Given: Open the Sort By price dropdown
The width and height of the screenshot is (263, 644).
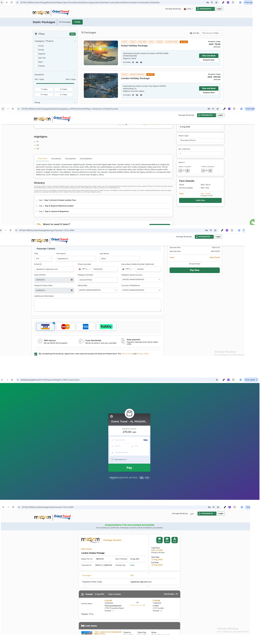Looking at the screenshot, I should click(212, 33).
